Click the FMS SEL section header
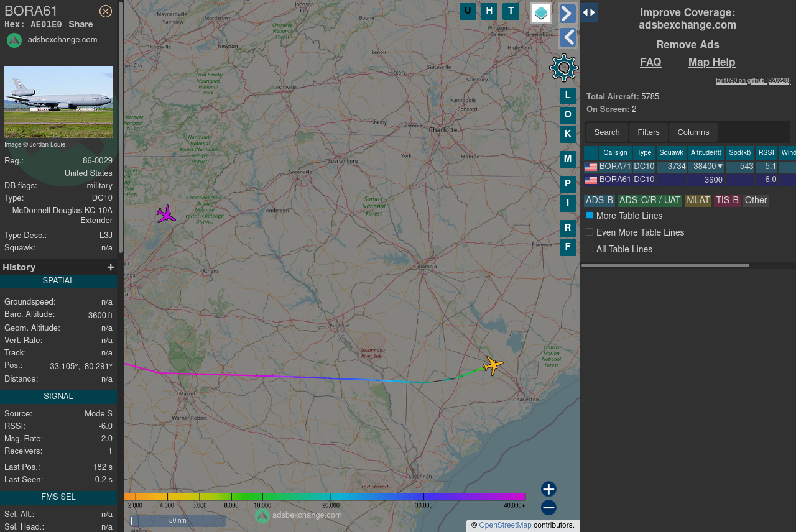This screenshot has height=532, width=796. pyautogui.click(x=58, y=497)
